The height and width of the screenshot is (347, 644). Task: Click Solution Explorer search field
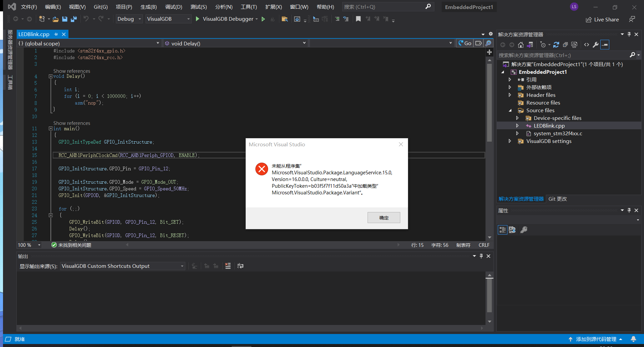tap(563, 55)
